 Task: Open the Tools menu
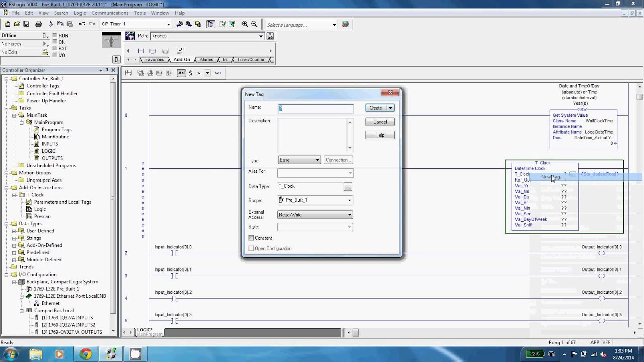pyautogui.click(x=140, y=13)
